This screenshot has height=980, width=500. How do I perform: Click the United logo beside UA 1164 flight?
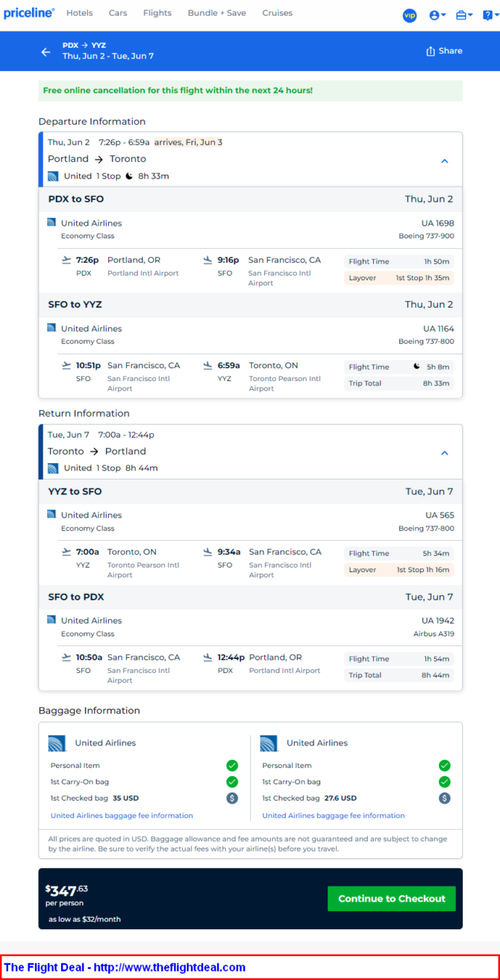click(x=51, y=328)
